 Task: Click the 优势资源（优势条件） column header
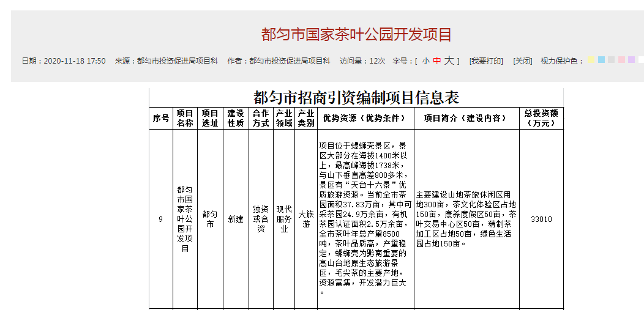click(x=365, y=118)
